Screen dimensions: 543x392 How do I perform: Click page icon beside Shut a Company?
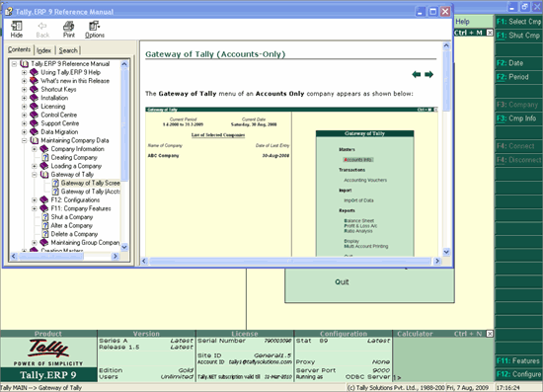[x=45, y=217]
